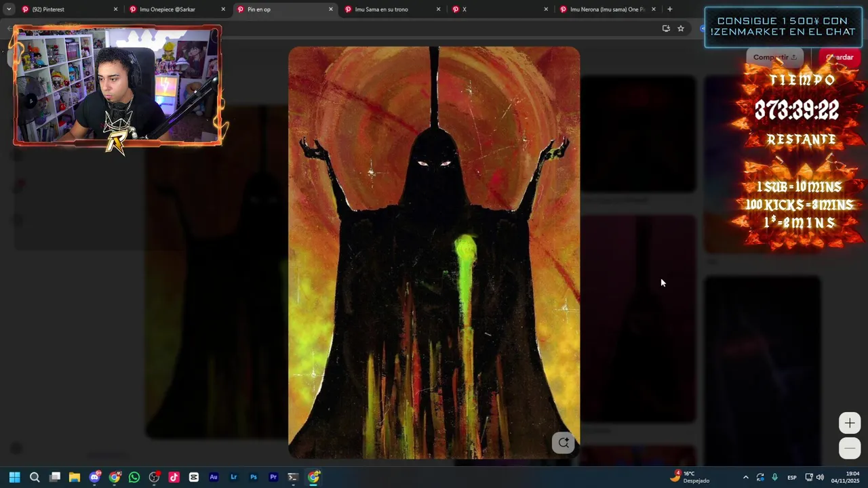Screen dimensions: 868x488
Task: Open the terminal app on the taskbar
Action: [293, 477]
